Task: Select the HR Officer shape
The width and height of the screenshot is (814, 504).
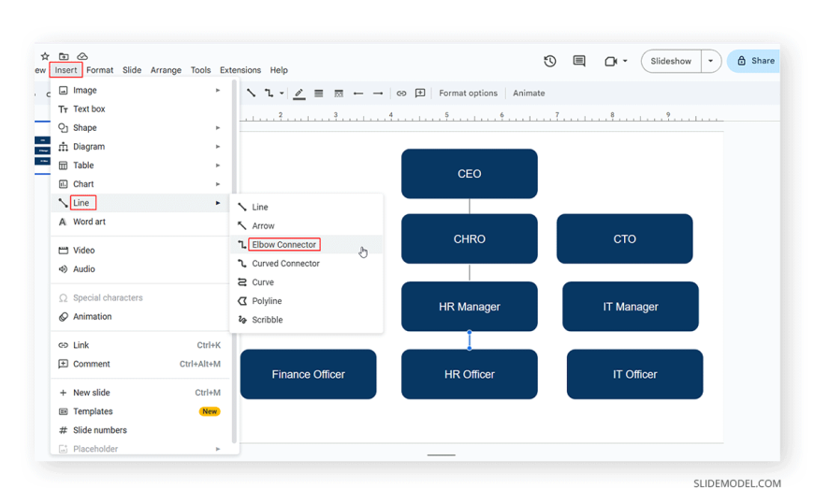Action: pyautogui.click(x=470, y=374)
